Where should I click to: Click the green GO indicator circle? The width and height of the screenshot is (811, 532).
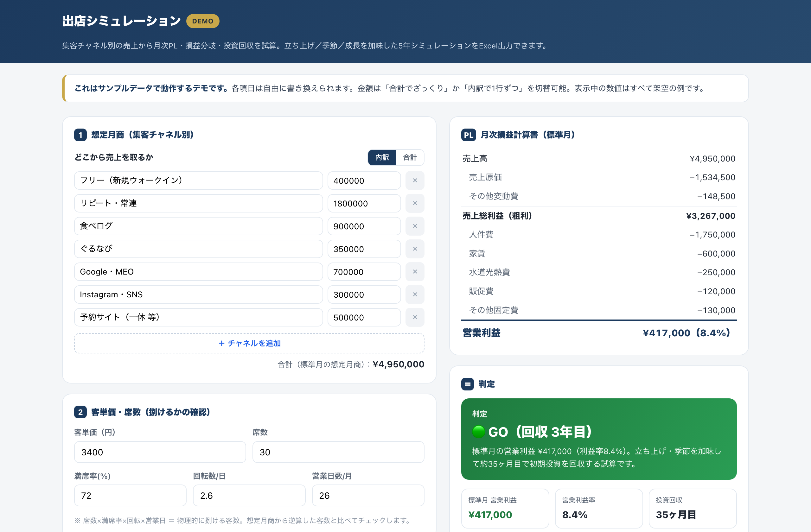pyautogui.click(x=478, y=432)
